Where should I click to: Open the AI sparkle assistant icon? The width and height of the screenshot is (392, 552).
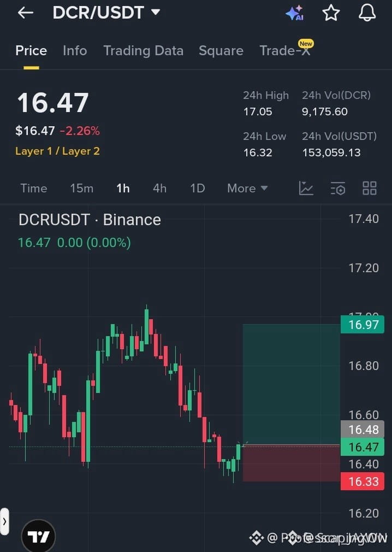295,13
